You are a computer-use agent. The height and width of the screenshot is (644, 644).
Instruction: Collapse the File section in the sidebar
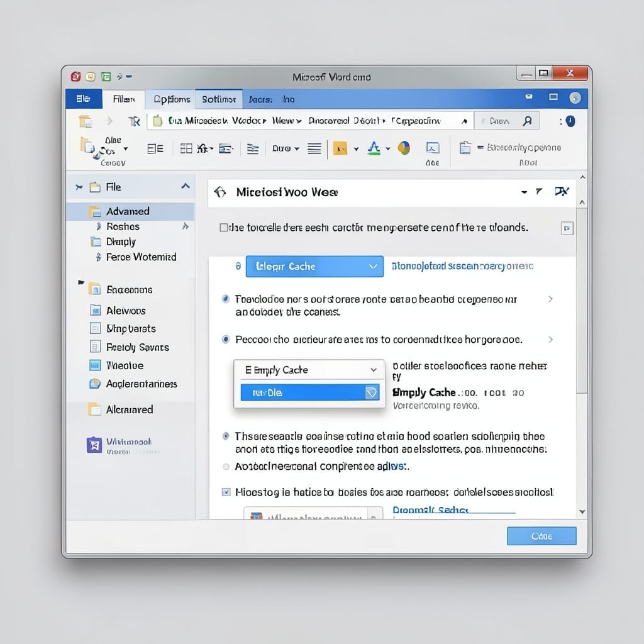coord(186,186)
